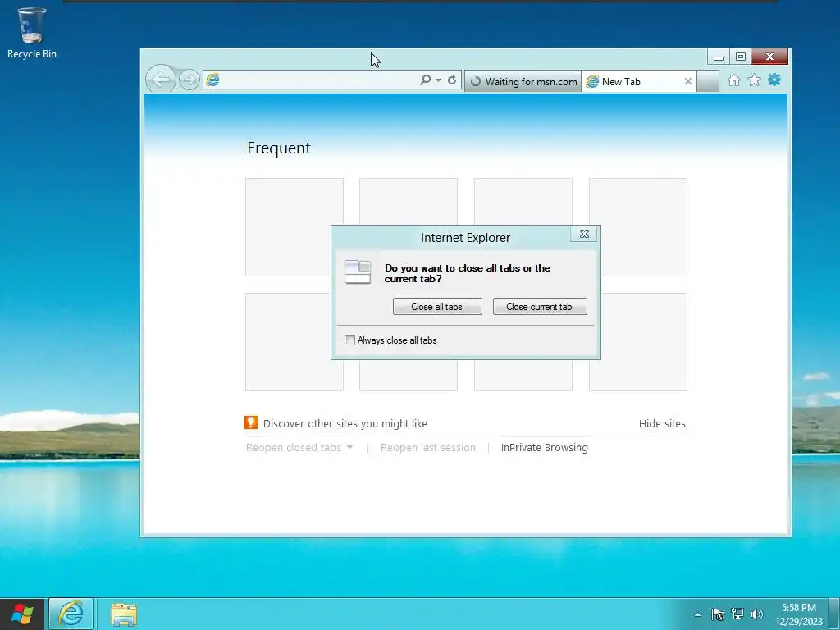This screenshot has width=840, height=630.
Task: Click Reopen last session link
Action: [428, 447]
